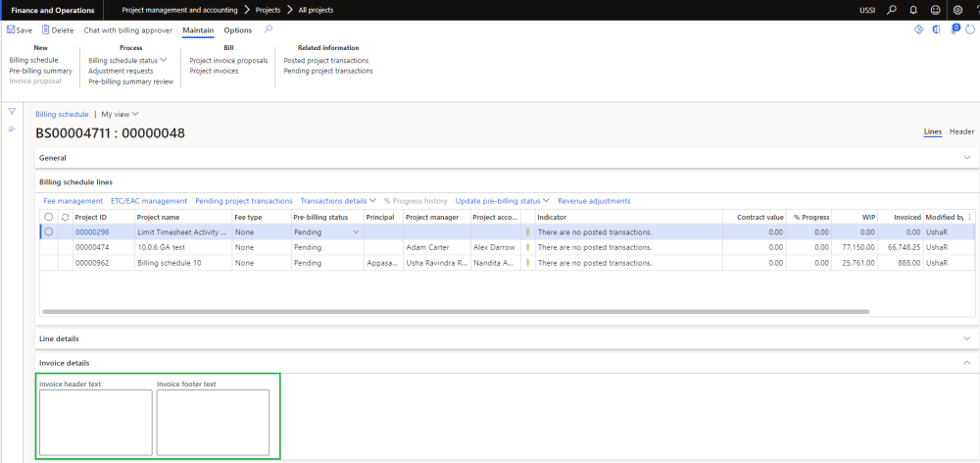Click the Fee management button
Screen dimensions: 980x463
click(73, 201)
